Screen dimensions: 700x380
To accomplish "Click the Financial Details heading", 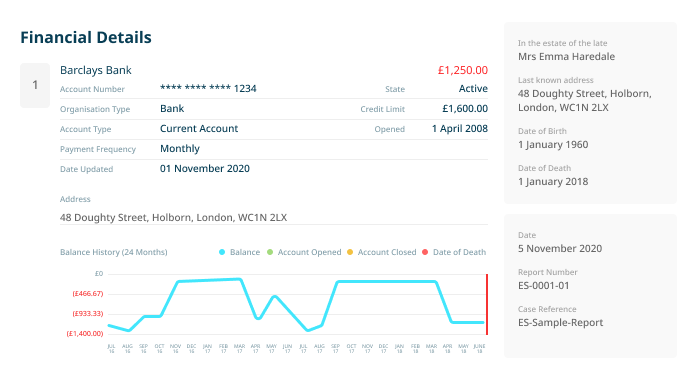I will pyautogui.click(x=86, y=38).
